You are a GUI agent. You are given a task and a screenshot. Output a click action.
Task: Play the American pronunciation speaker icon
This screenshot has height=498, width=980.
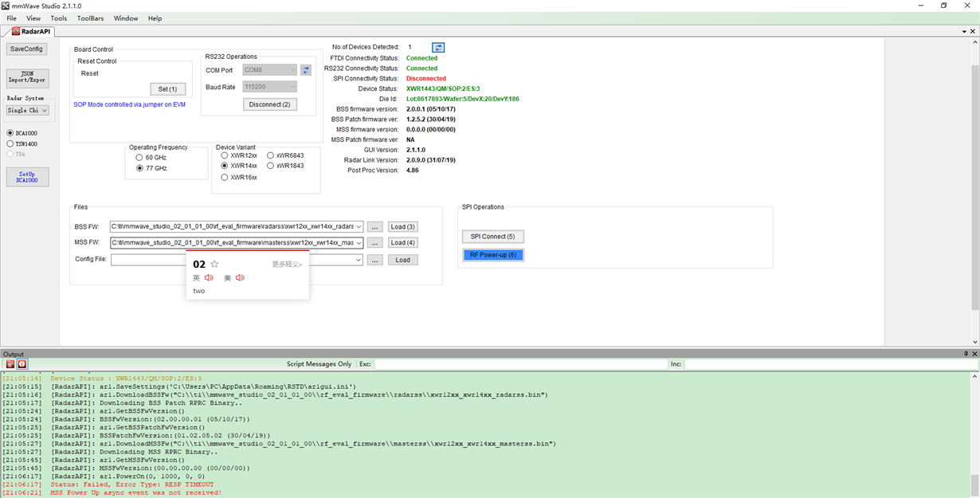(240, 278)
